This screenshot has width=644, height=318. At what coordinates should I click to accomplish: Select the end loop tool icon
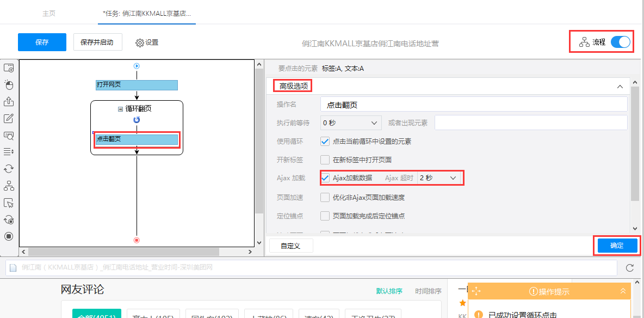point(9,219)
